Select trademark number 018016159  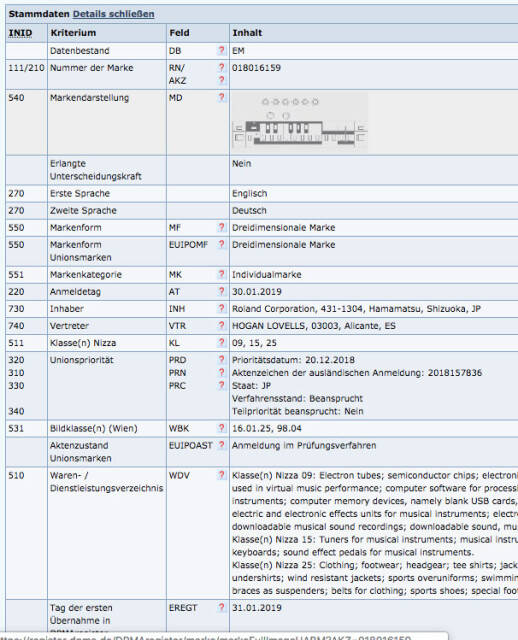(x=256, y=68)
